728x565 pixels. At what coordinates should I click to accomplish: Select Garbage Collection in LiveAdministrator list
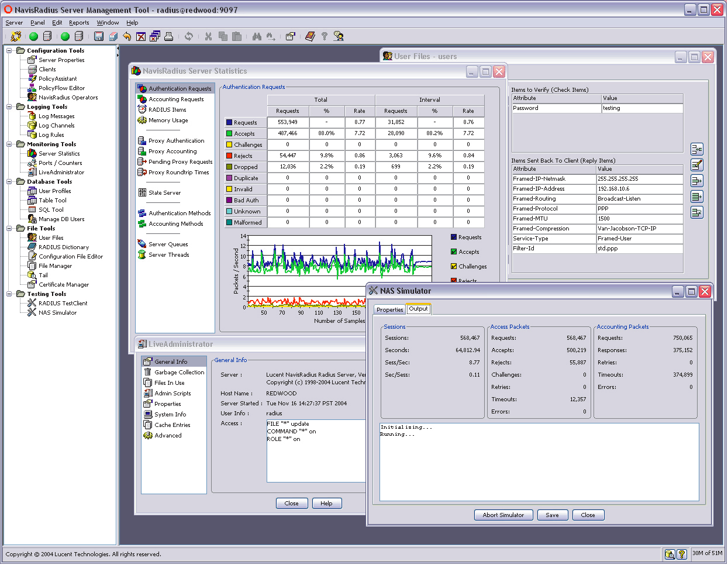[x=179, y=373]
